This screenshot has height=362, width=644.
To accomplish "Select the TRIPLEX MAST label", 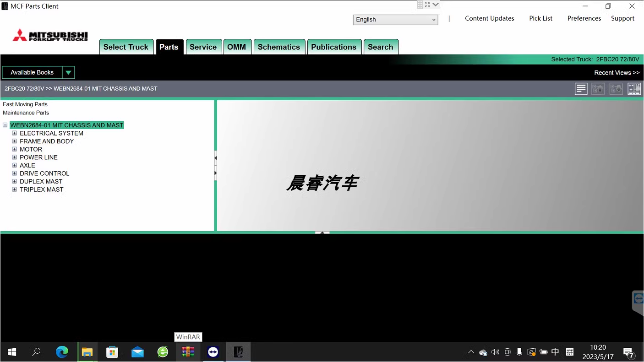I will point(42,189).
